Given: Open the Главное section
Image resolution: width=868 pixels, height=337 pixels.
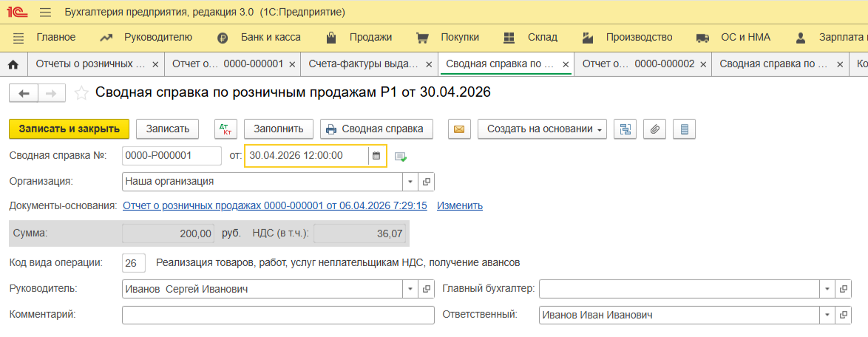Looking at the screenshot, I should (x=56, y=38).
